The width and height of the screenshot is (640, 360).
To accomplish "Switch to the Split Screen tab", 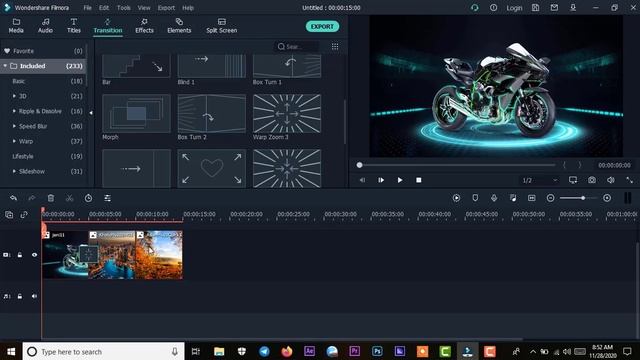I will tap(222, 26).
